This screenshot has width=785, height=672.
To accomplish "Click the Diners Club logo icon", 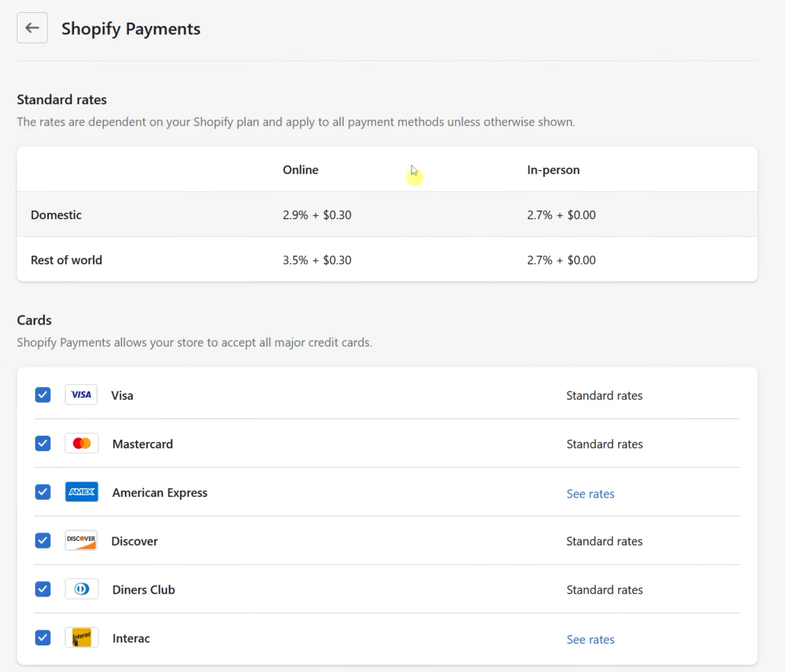I will [81, 589].
